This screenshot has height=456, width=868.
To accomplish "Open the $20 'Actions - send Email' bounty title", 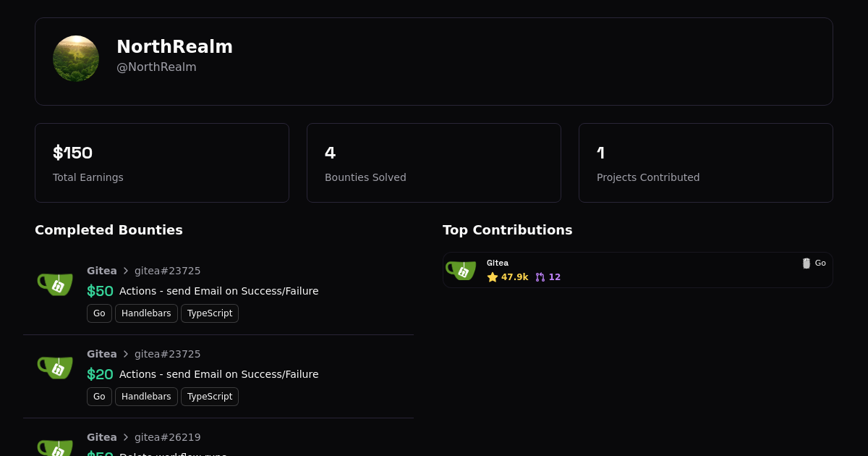I will 218,374.
